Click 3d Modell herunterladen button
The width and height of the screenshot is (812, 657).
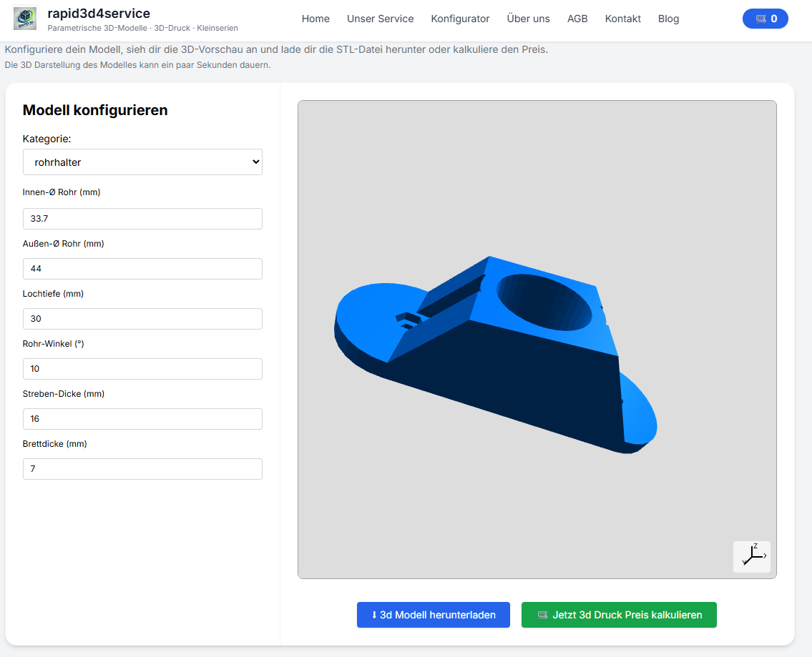[x=433, y=615]
